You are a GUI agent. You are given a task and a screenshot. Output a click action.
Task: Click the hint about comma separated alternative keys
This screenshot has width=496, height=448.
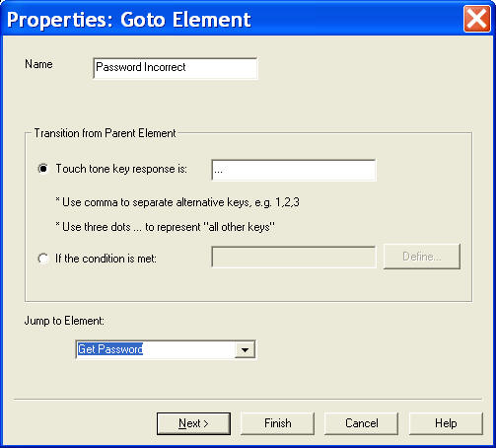(x=177, y=202)
